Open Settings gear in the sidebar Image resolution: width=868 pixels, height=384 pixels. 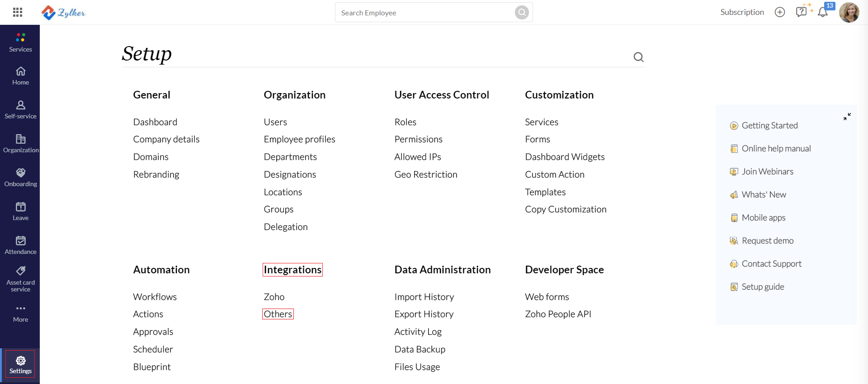click(x=20, y=365)
